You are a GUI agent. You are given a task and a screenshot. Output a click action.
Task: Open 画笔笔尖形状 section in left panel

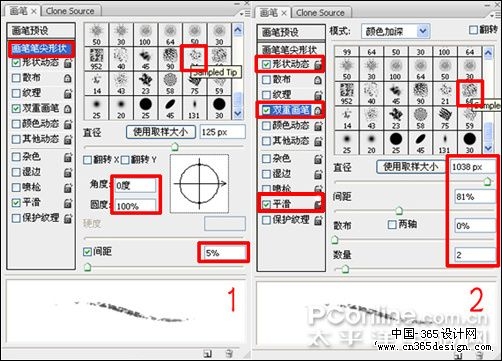click(x=41, y=49)
